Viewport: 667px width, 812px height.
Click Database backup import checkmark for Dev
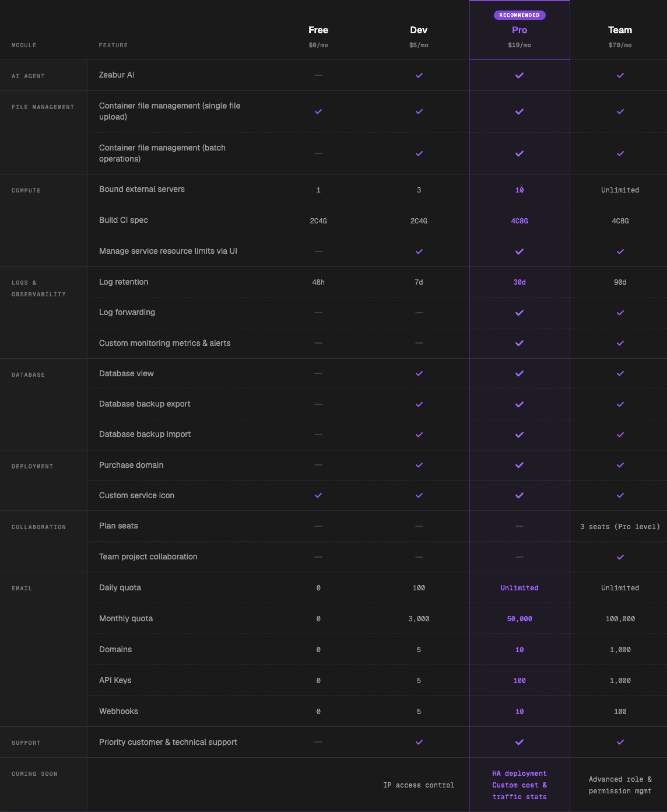pos(418,434)
